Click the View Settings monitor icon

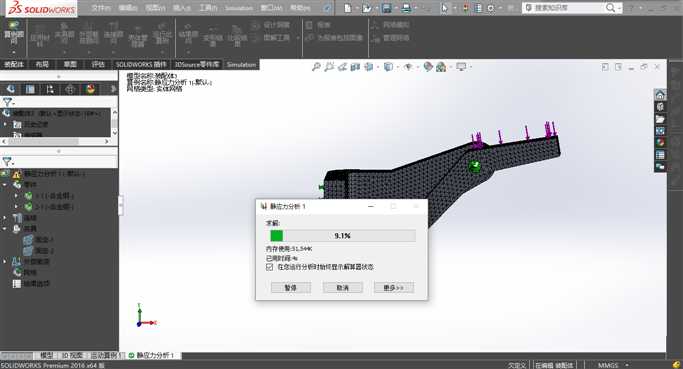tap(461, 67)
